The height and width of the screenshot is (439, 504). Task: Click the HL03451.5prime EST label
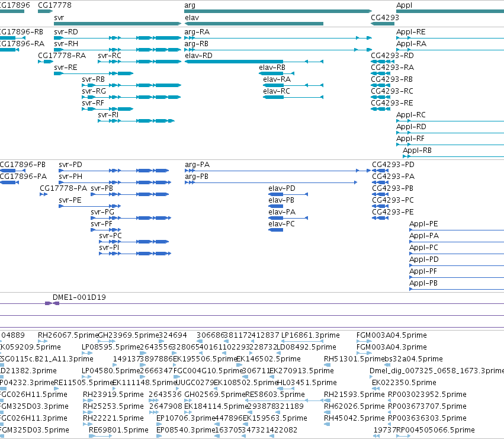[x=307, y=383]
